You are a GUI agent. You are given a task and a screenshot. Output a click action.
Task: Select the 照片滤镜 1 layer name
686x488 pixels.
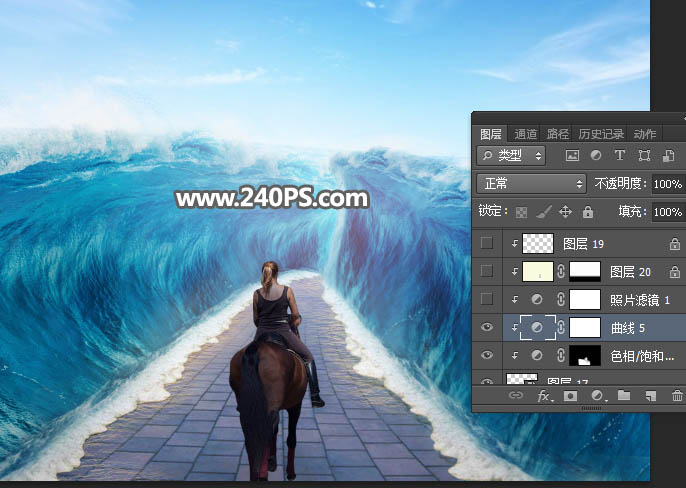pyautogui.click(x=640, y=300)
